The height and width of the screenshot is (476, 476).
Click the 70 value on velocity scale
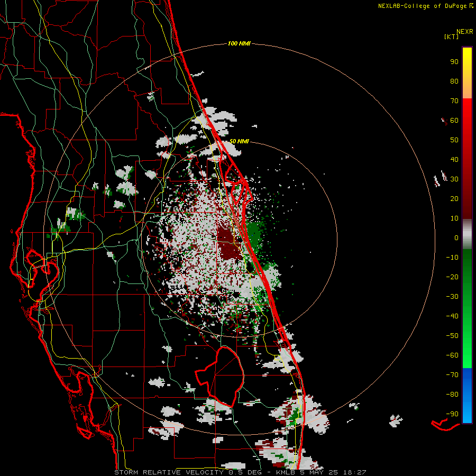coord(454,101)
